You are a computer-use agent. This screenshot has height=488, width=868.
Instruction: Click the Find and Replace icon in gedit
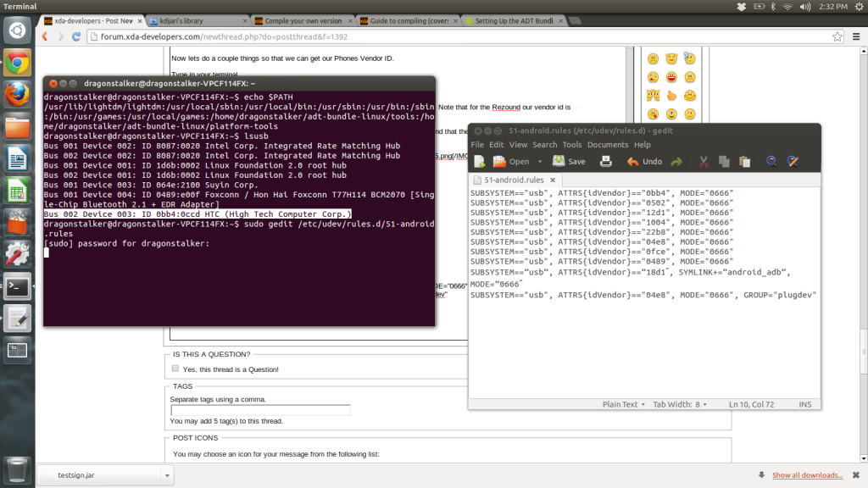[x=793, y=162]
